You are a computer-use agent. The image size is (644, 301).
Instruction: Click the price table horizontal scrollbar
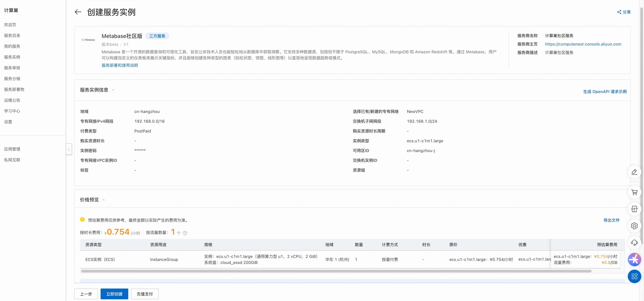(336, 271)
